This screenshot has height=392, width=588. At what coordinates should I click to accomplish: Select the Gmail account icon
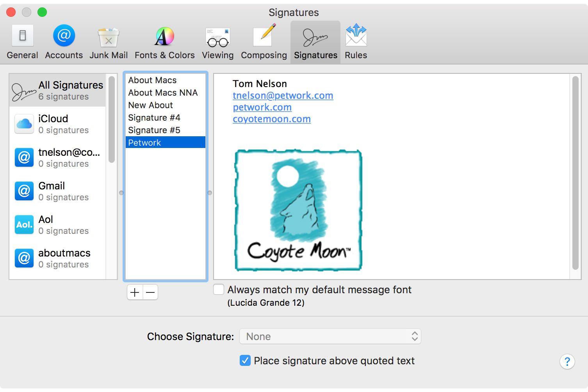(x=24, y=191)
